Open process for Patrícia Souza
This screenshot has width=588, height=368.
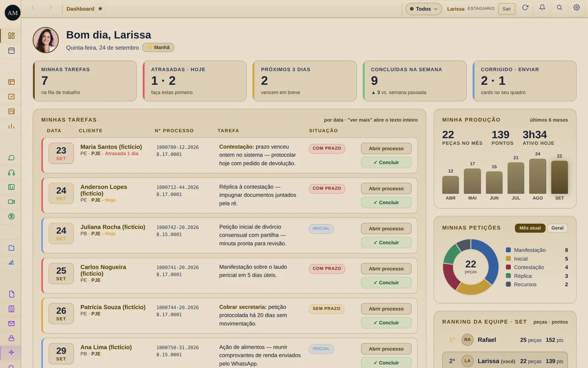[x=386, y=309]
